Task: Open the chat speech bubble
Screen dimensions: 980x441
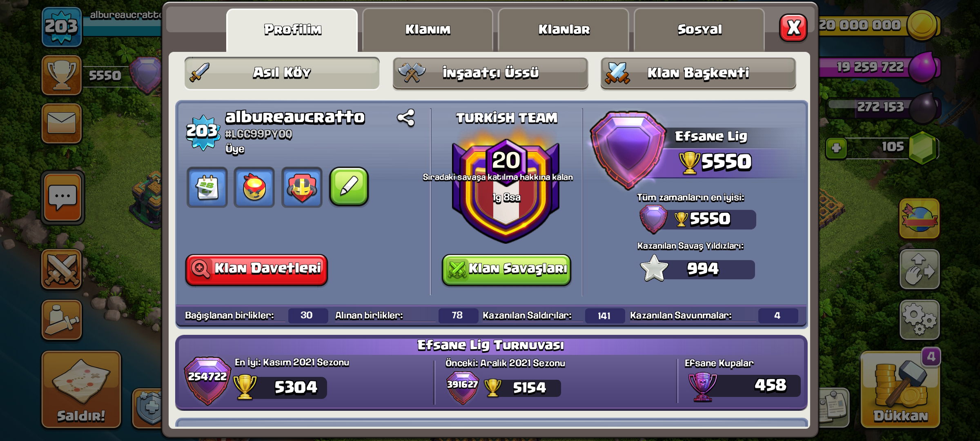Action: click(62, 198)
